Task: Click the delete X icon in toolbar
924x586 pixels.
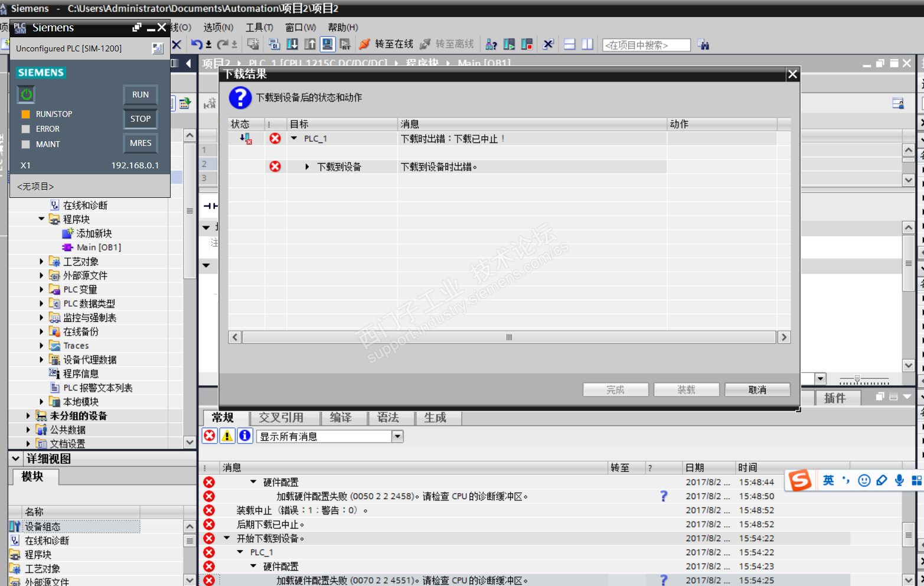Action: (x=176, y=44)
